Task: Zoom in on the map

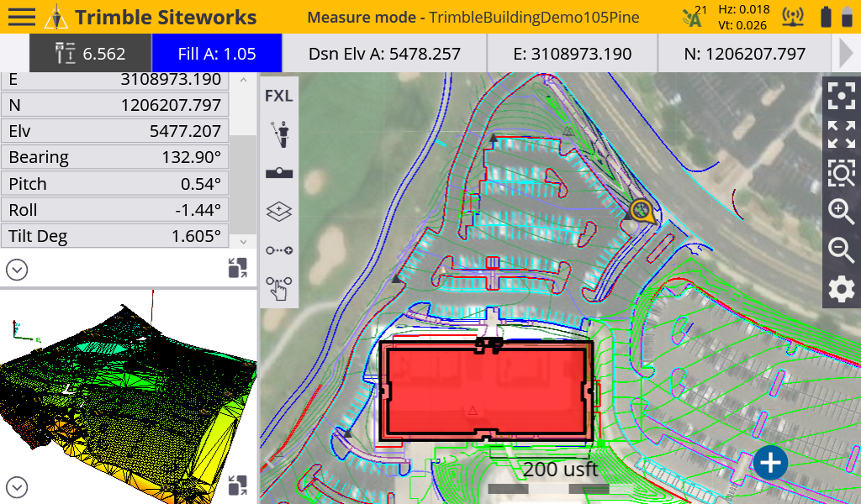Action: click(841, 212)
